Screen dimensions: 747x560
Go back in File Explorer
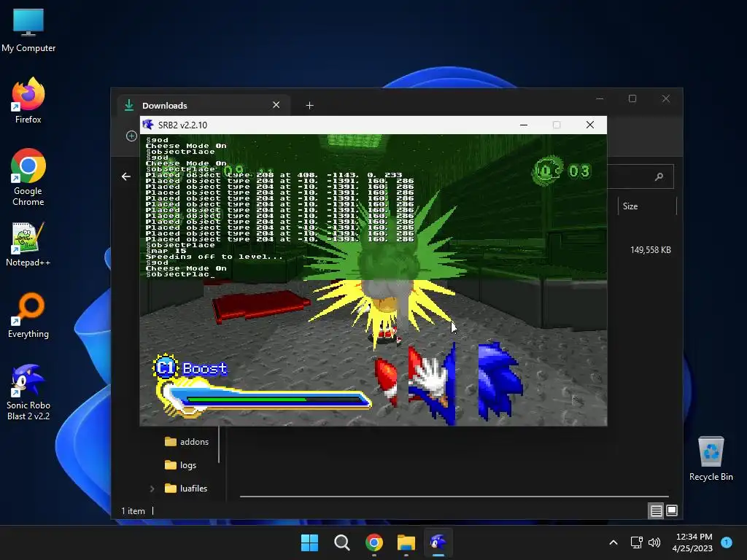coord(125,176)
